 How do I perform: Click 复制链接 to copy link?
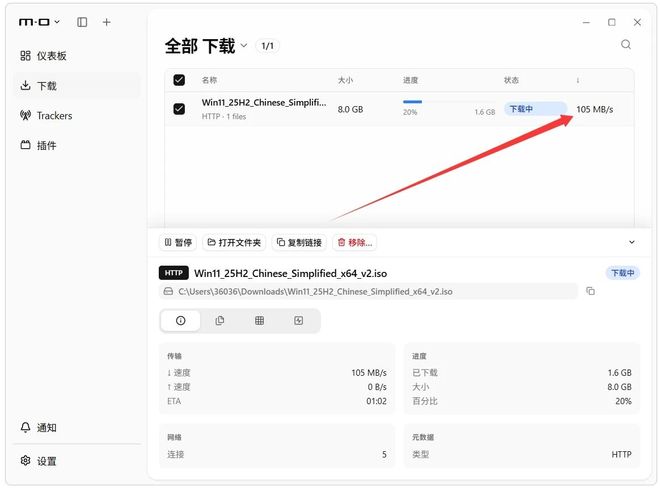[299, 243]
